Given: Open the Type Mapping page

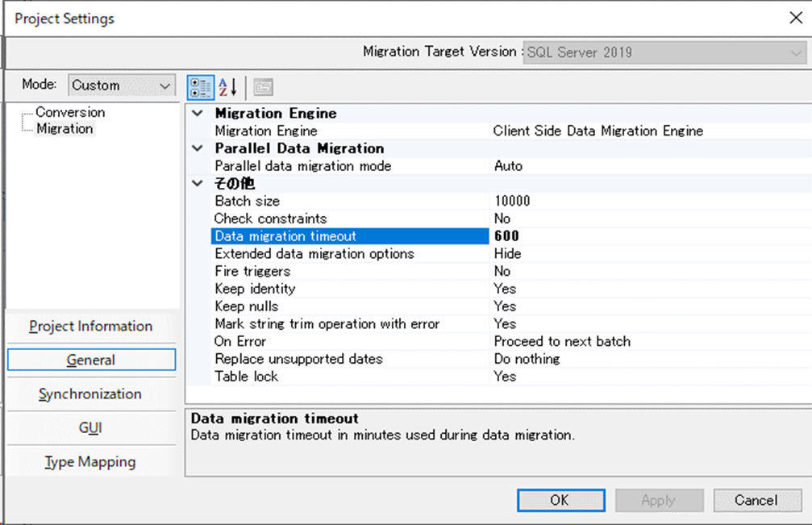Looking at the screenshot, I should 91,461.
